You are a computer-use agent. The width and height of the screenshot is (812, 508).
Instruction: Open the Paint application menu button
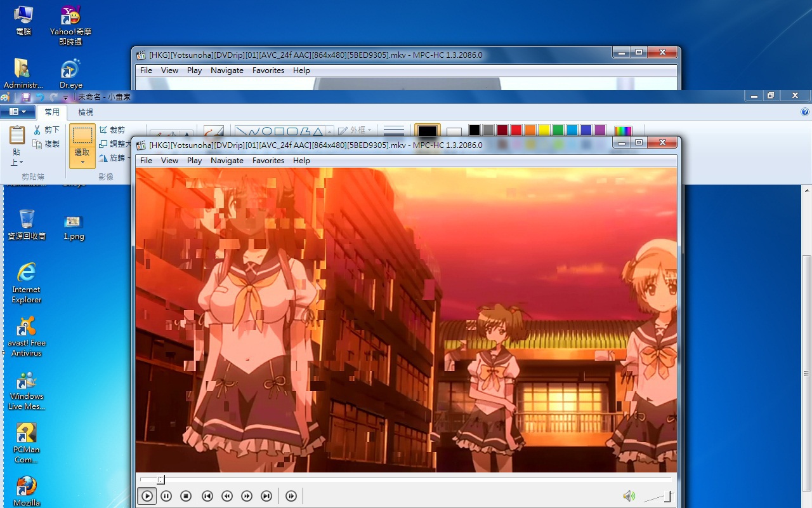click(18, 112)
